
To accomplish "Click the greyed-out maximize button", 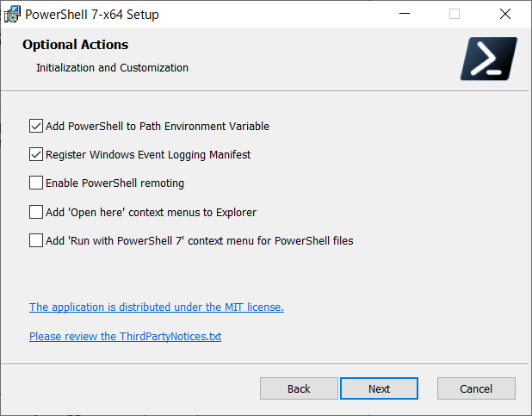I will click(x=455, y=15).
